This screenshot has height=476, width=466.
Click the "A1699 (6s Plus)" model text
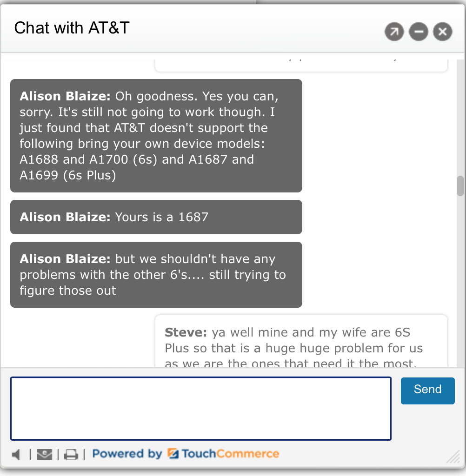point(68,175)
